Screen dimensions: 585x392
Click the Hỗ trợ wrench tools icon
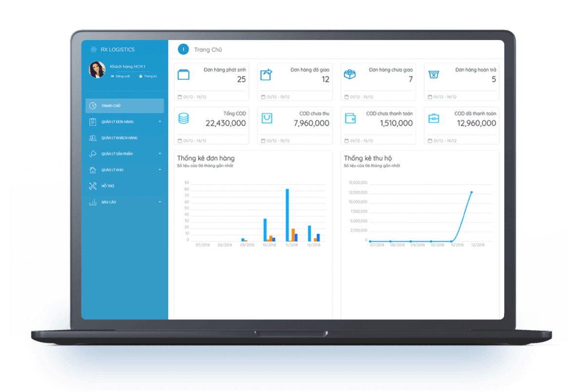(93, 186)
